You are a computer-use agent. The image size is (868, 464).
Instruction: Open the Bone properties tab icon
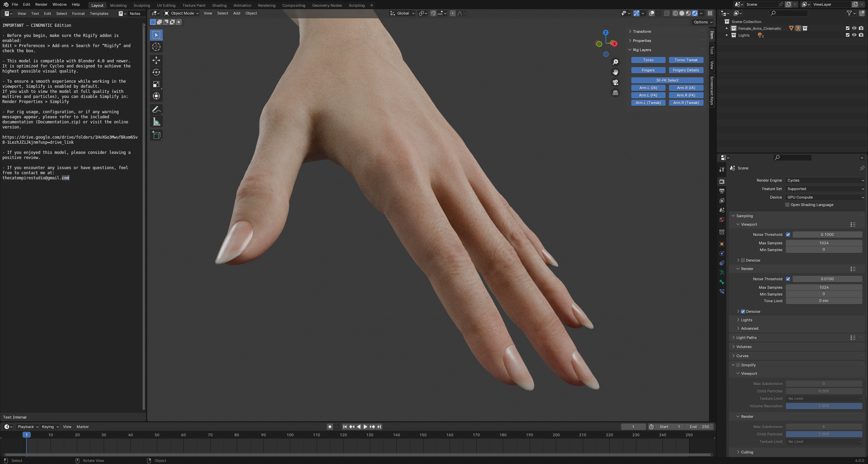722,282
